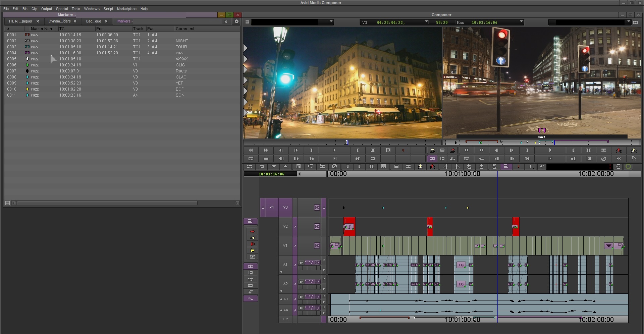Solo the A1 audio track
This screenshot has width=644, height=334.
324,261
